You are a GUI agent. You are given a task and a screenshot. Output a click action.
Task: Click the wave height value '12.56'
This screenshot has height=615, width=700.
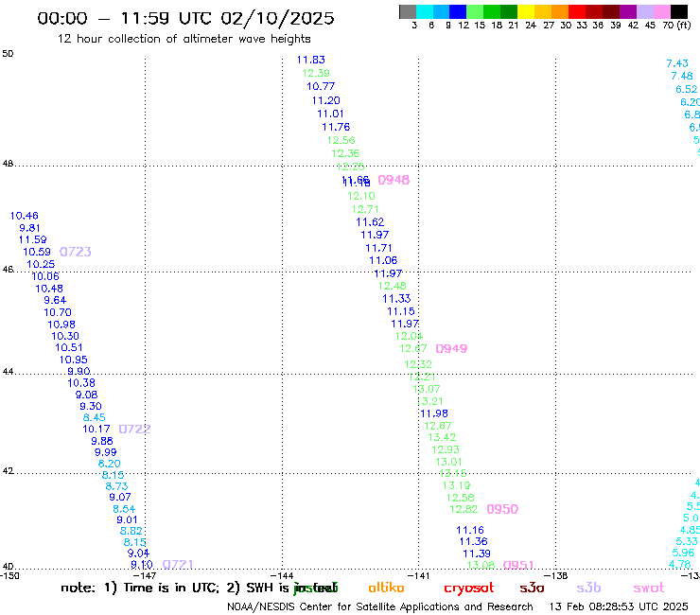click(341, 141)
